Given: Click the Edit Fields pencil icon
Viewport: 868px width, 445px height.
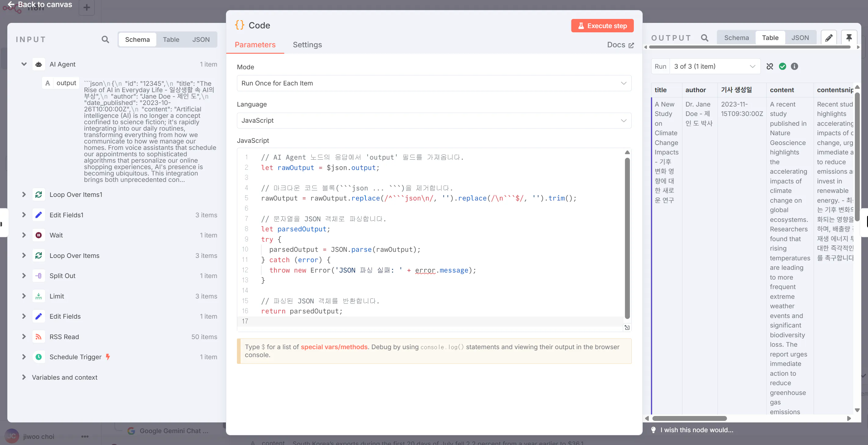Looking at the screenshot, I should pos(39,316).
